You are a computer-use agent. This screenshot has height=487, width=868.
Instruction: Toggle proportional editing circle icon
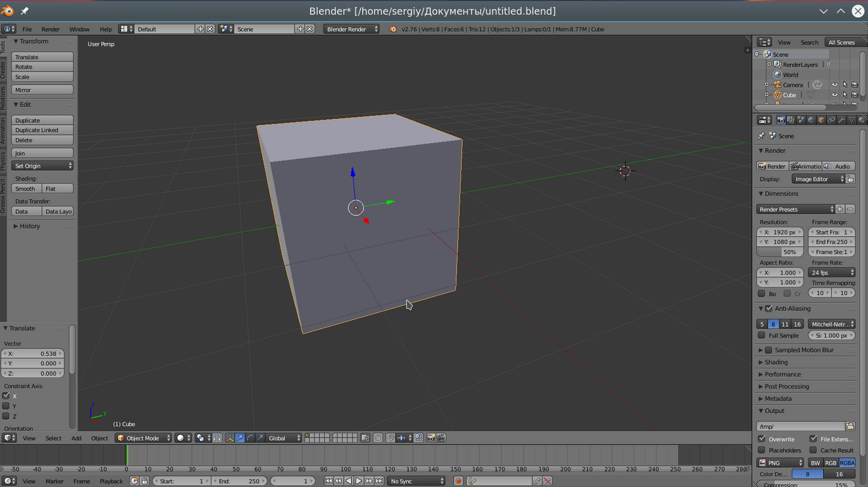pyautogui.click(x=378, y=438)
